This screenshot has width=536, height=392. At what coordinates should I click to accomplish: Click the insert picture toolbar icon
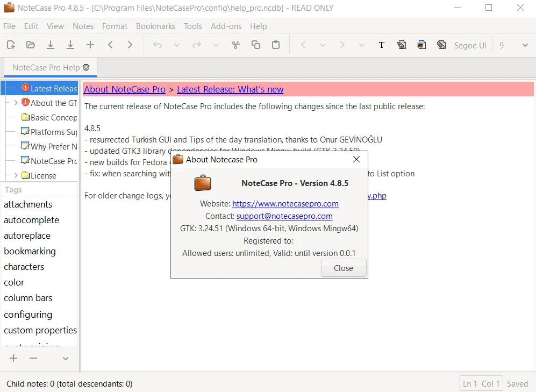(421, 45)
